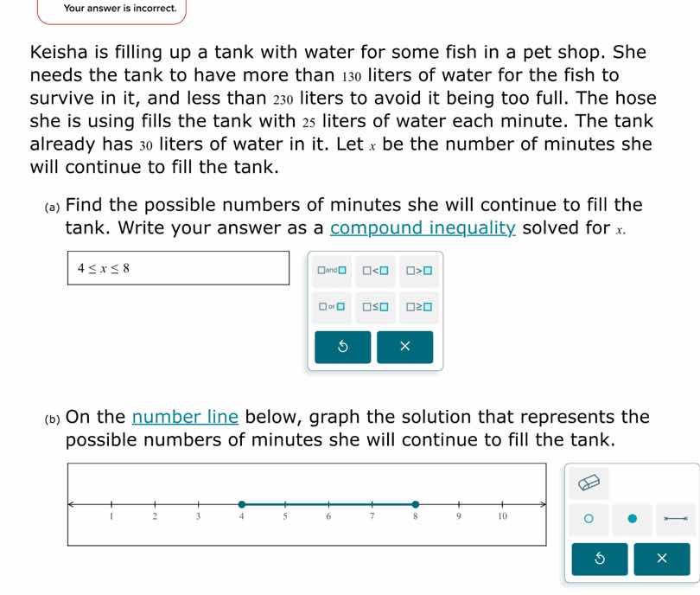Click the plotted endpoint at 8

tap(415, 502)
